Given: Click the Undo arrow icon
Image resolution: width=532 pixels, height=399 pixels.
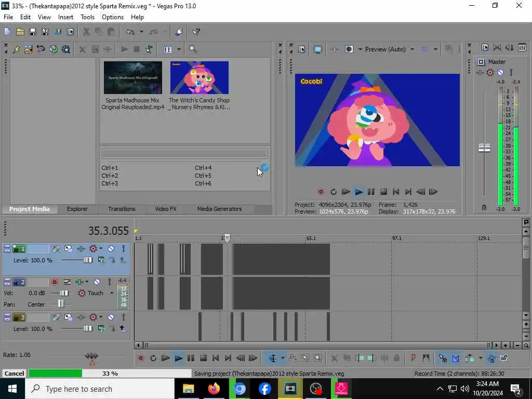Looking at the screenshot, I should click(130, 32).
